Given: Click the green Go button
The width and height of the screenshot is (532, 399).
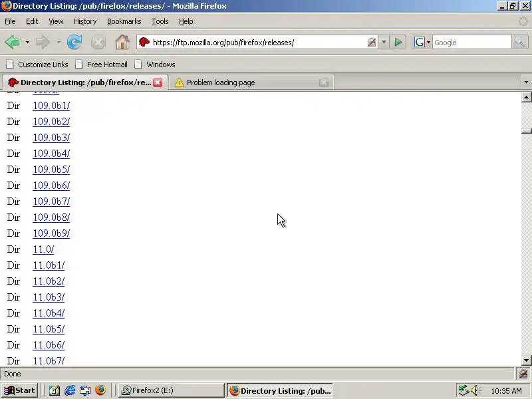Looking at the screenshot, I should tap(398, 43).
